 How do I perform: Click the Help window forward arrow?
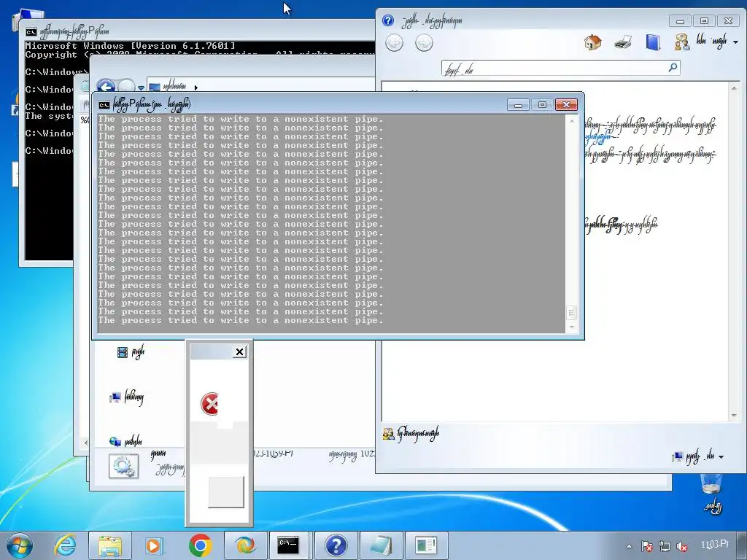[x=424, y=43]
